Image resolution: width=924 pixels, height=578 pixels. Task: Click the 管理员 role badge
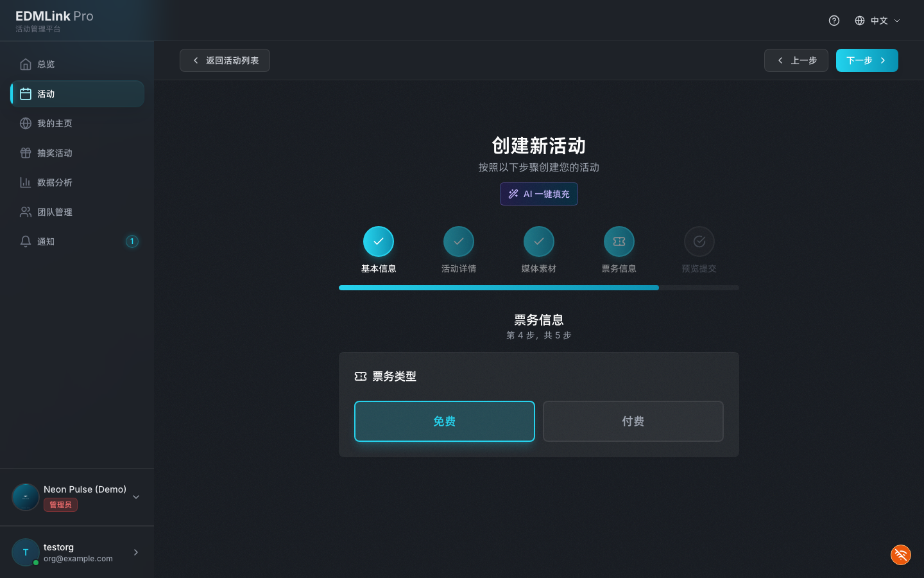[61, 505]
